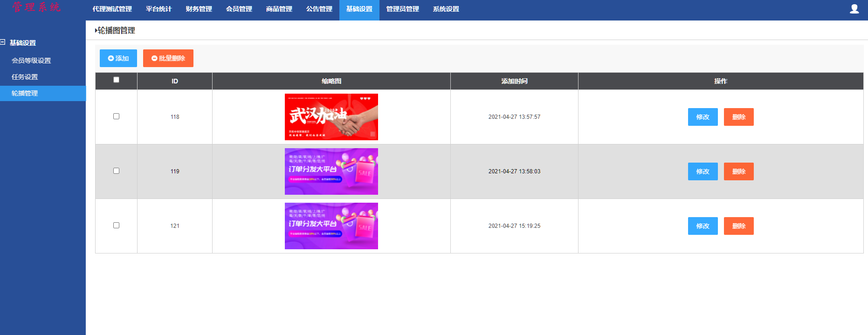Click the 添加 button with plus icon
868x335 pixels.
(x=118, y=58)
